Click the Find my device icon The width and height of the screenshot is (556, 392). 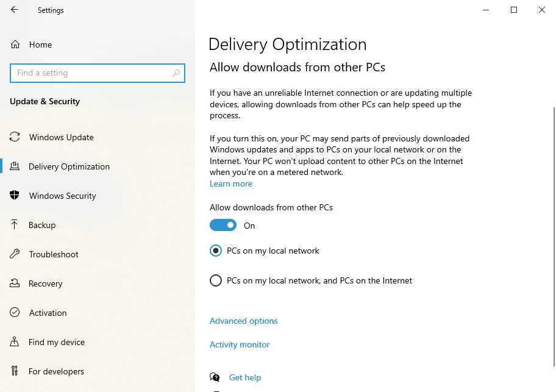tap(14, 341)
